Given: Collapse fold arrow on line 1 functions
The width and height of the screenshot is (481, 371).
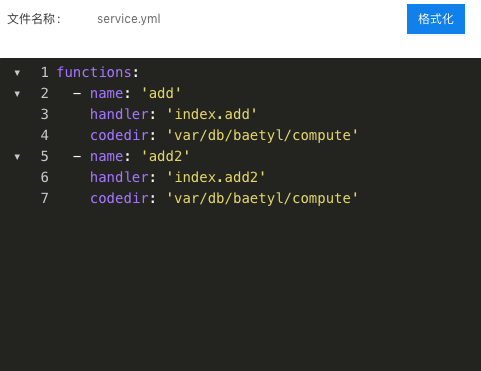Looking at the screenshot, I should 17,73.
